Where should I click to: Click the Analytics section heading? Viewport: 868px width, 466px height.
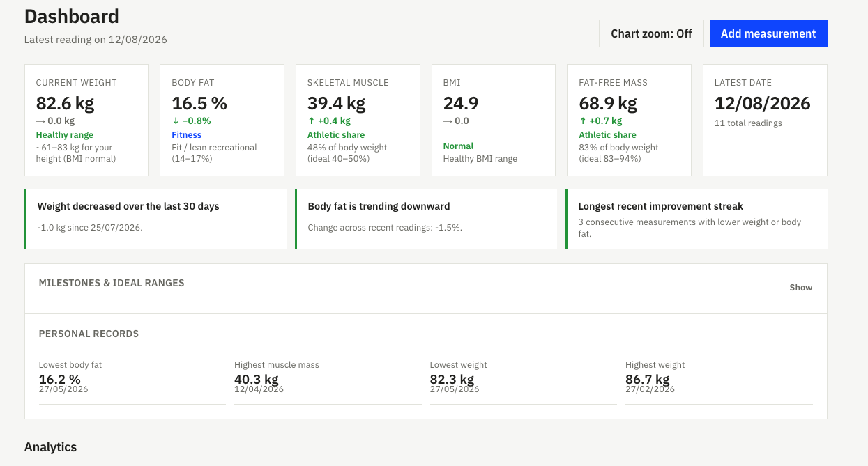[50, 447]
